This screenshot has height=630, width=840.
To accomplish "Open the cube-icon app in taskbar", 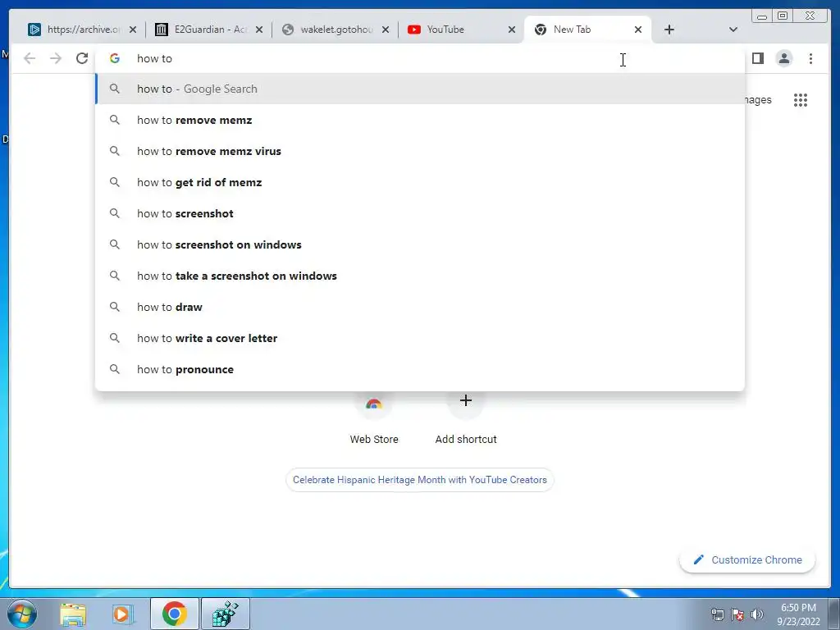I will 225,614.
